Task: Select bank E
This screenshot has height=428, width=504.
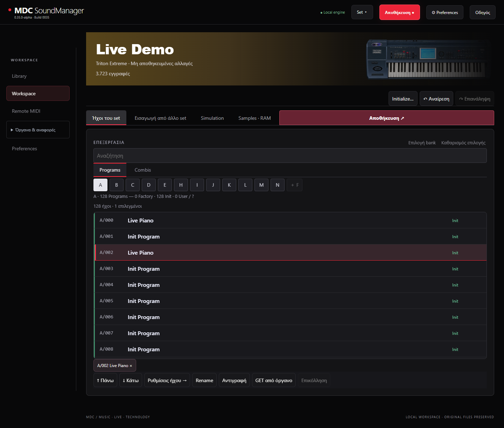Action: click(165, 185)
